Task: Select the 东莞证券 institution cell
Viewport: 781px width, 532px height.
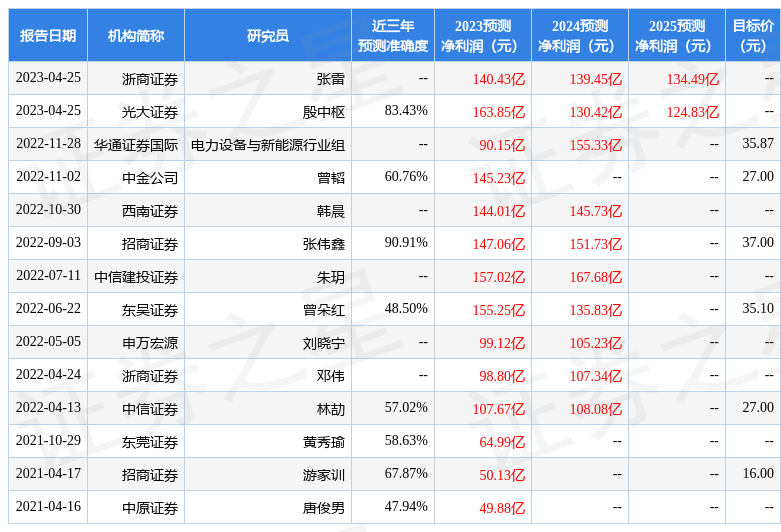Action: click(x=150, y=442)
